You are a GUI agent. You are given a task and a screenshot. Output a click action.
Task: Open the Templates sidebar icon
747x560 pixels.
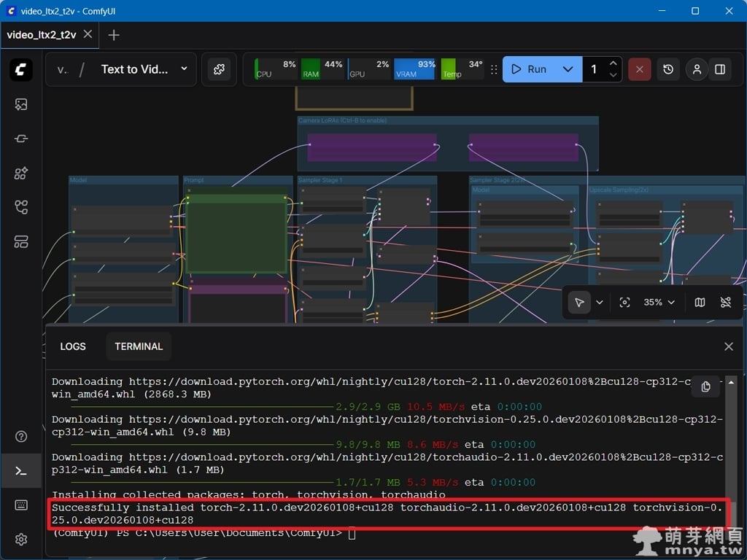coord(21,241)
